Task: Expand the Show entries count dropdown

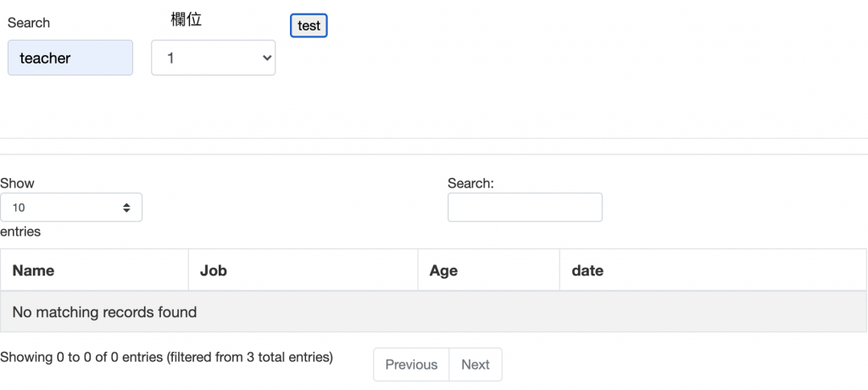Action: coord(71,208)
